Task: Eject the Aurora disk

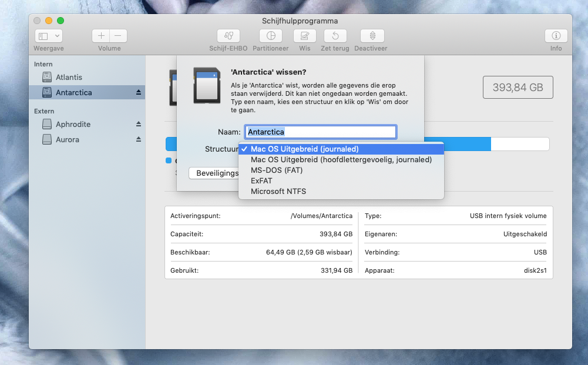Action: pos(139,139)
